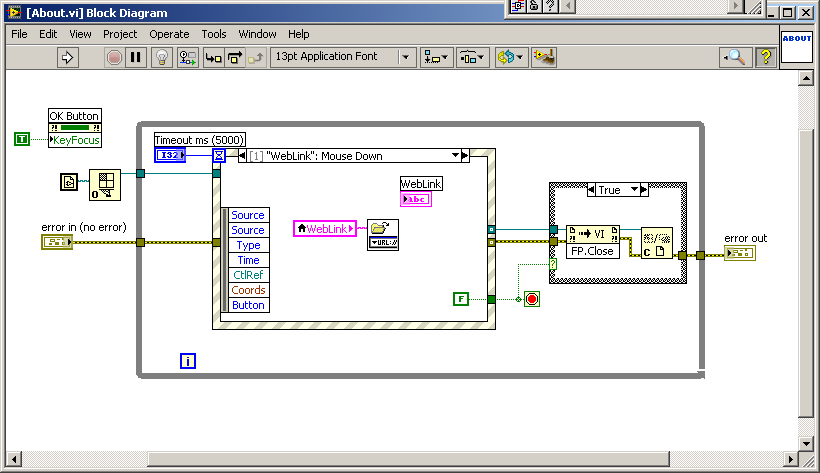This screenshot has height=473, width=820.
Task: Select the Open URL in Browser node
Action: tap(383, 234)
